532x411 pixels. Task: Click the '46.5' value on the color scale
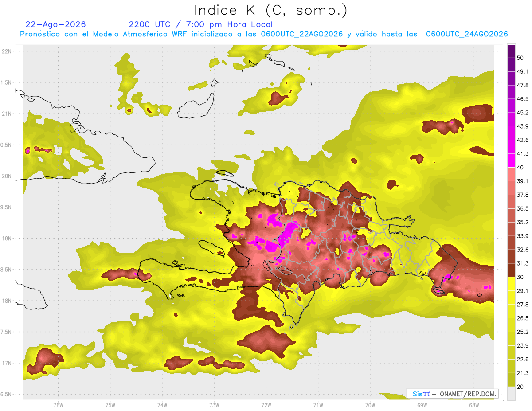point(523,99)
